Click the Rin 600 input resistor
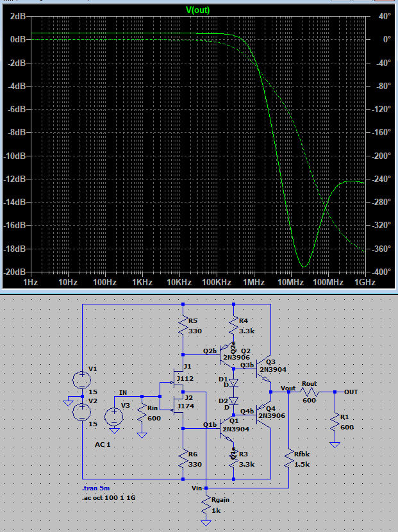 tap(142, 417)
